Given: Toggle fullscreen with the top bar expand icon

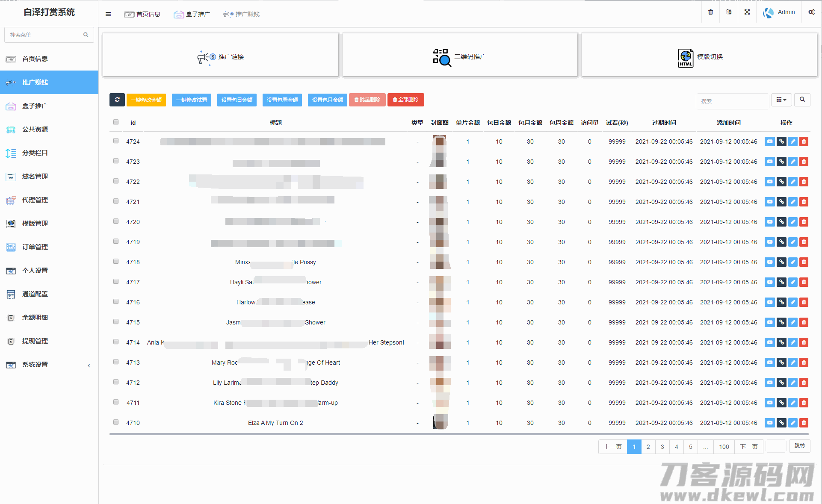Looking at the screenshot, I should (747, 12).
